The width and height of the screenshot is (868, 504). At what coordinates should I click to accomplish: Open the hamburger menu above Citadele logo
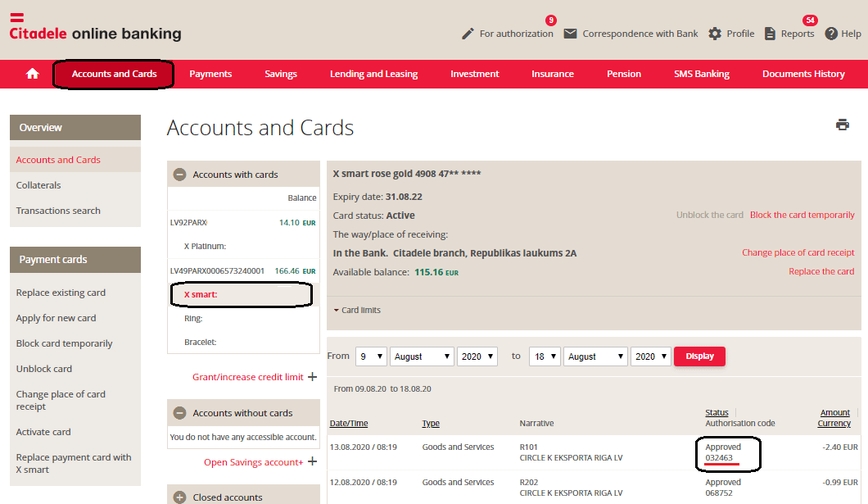[x=17, y=18]
